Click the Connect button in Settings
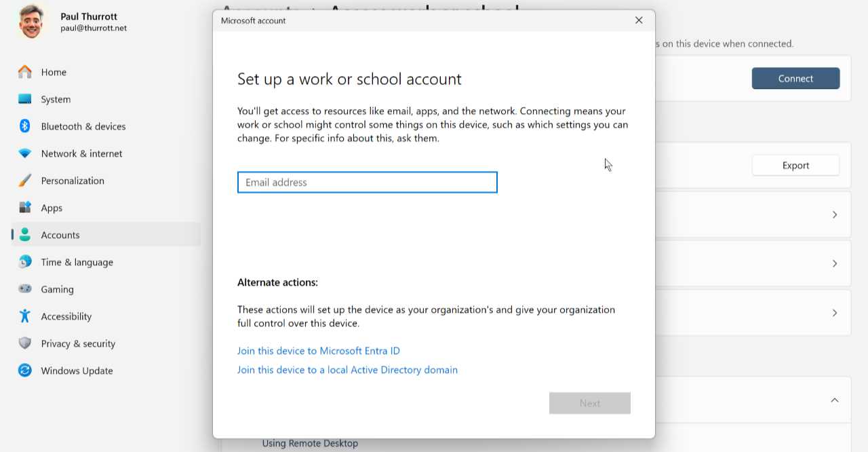The width and height of the screenshot is (868, 452). 795,79
